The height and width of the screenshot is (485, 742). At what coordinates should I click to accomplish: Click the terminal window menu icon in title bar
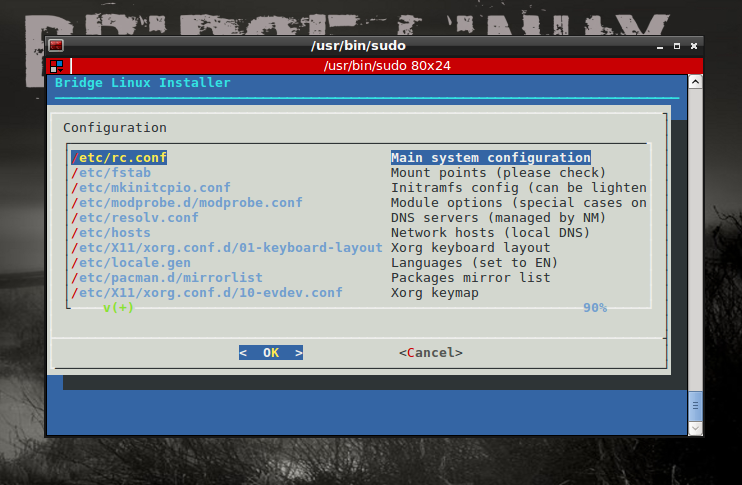coord(56,45)
